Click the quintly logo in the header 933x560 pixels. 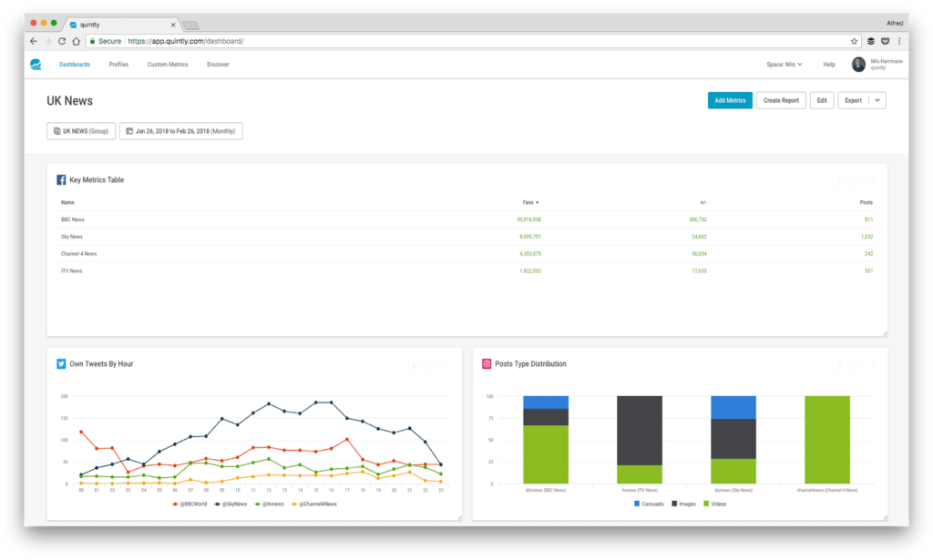[36, 65]
